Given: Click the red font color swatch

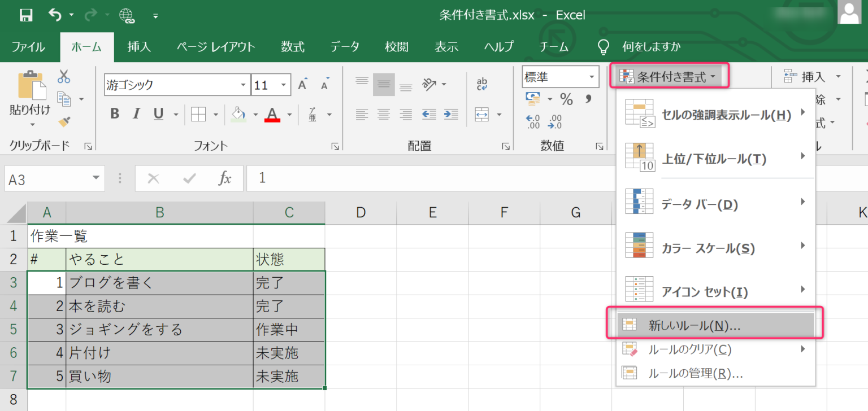Looking at the screenshot, I should point(273,115).
